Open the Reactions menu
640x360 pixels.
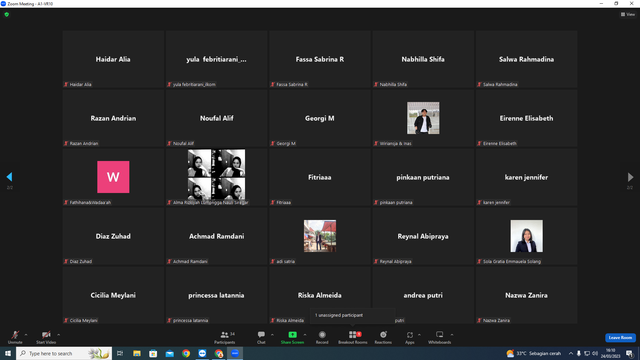click(383, 337)
